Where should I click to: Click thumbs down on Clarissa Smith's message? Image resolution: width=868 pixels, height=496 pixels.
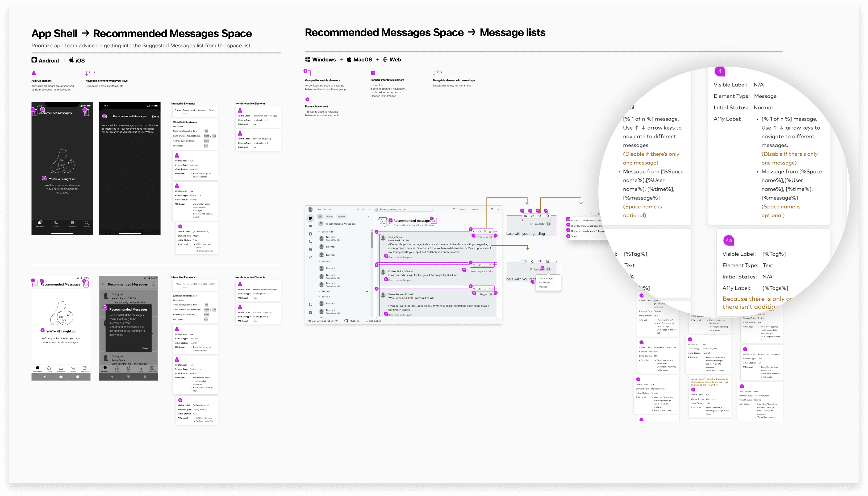click(485, 265)
